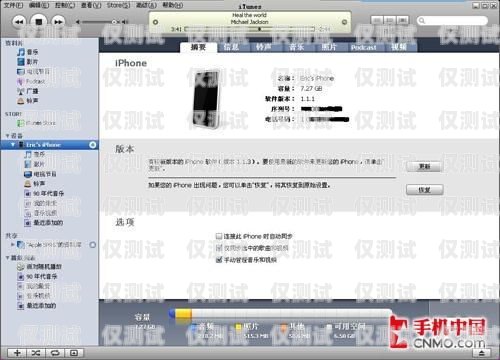This screenshot has width=500, height=360.
Task: Collapse the 设备 devices section
Action: point(7,136)
